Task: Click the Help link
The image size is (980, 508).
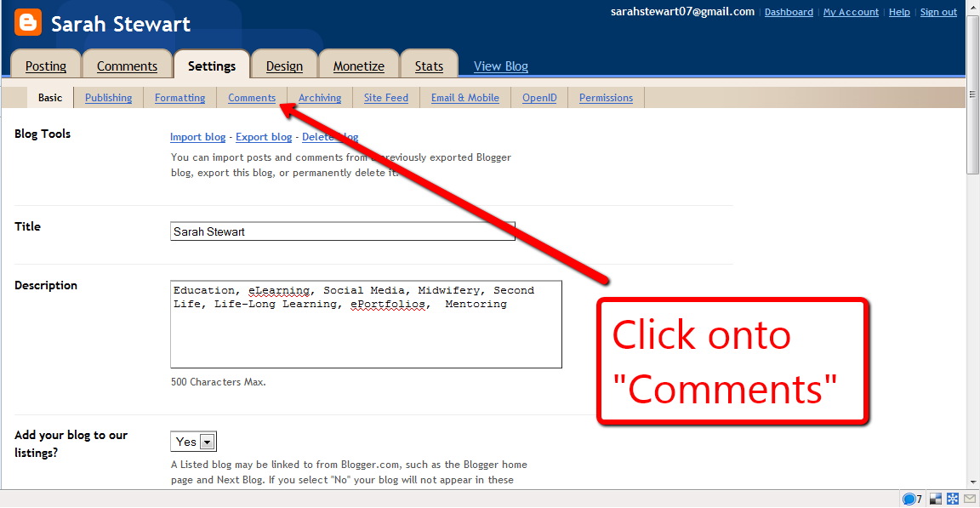Action: point(899,12)
